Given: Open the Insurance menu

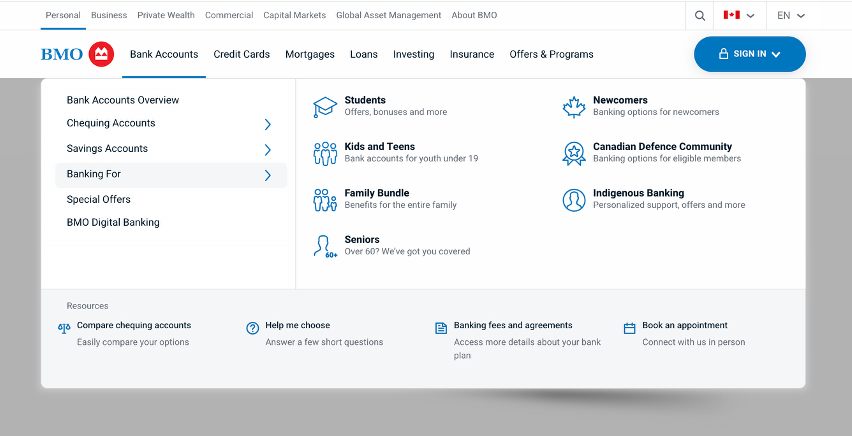Looking at the screenshot, I should 472,54.
